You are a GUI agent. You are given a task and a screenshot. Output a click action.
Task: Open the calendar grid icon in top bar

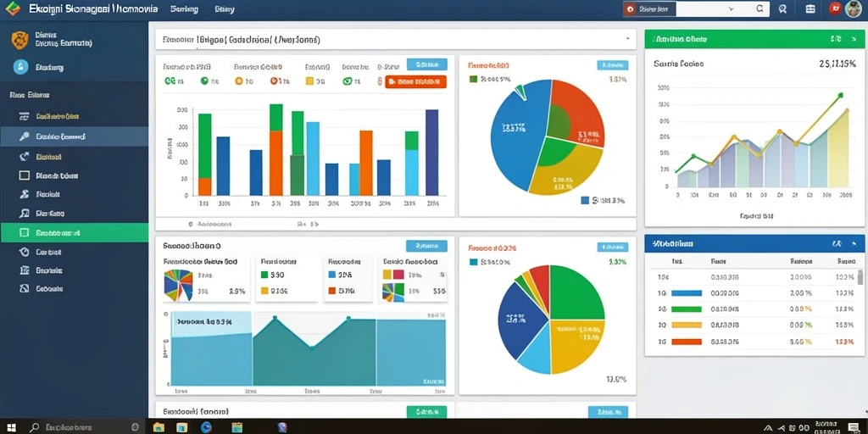click(x=810, y=8)
